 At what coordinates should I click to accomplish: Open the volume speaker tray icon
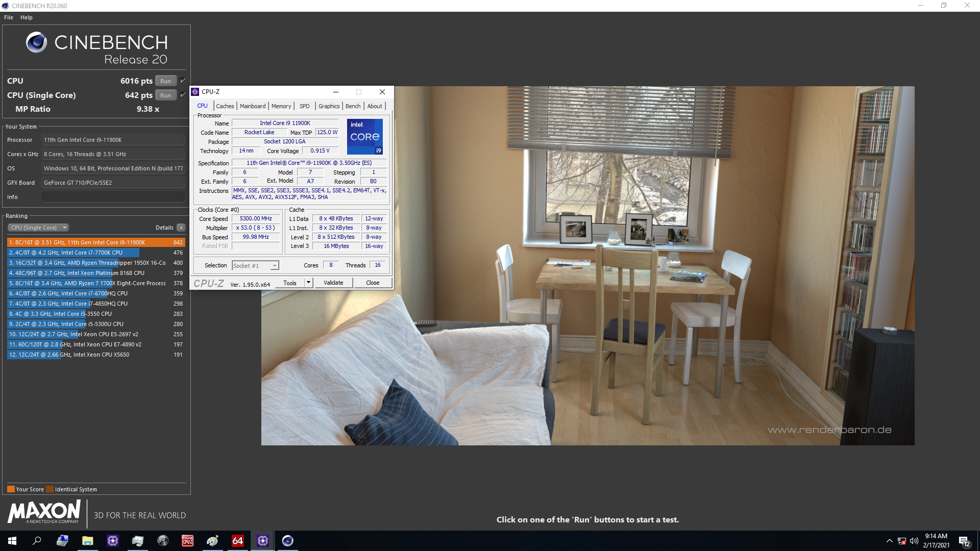click(x=914, y=541)
